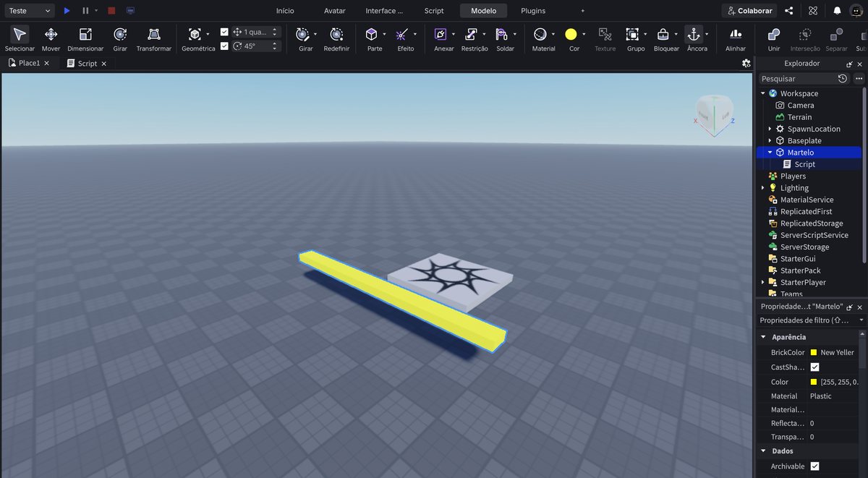Expand the SpawnLocation node

[770, 129]
